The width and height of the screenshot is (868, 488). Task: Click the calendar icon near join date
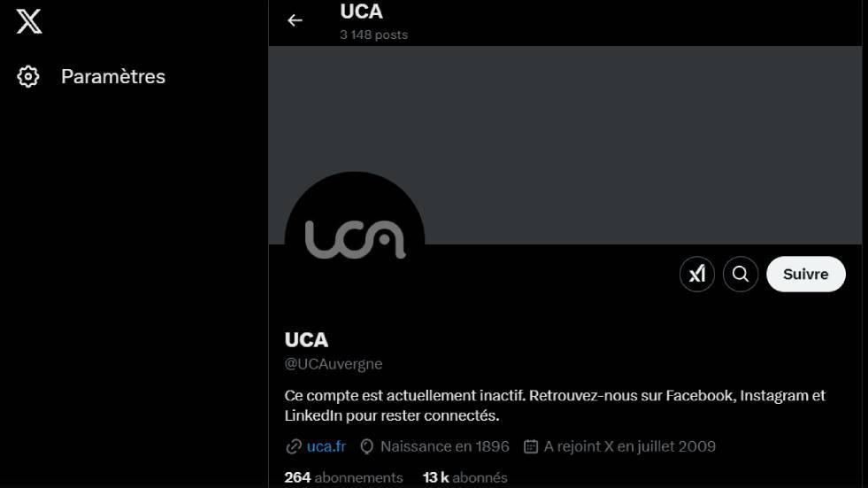(530, 446)
